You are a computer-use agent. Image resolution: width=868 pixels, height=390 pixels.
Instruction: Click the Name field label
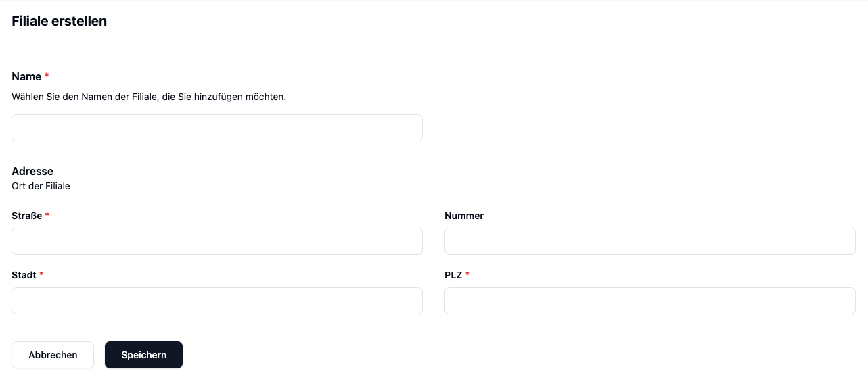26,76
